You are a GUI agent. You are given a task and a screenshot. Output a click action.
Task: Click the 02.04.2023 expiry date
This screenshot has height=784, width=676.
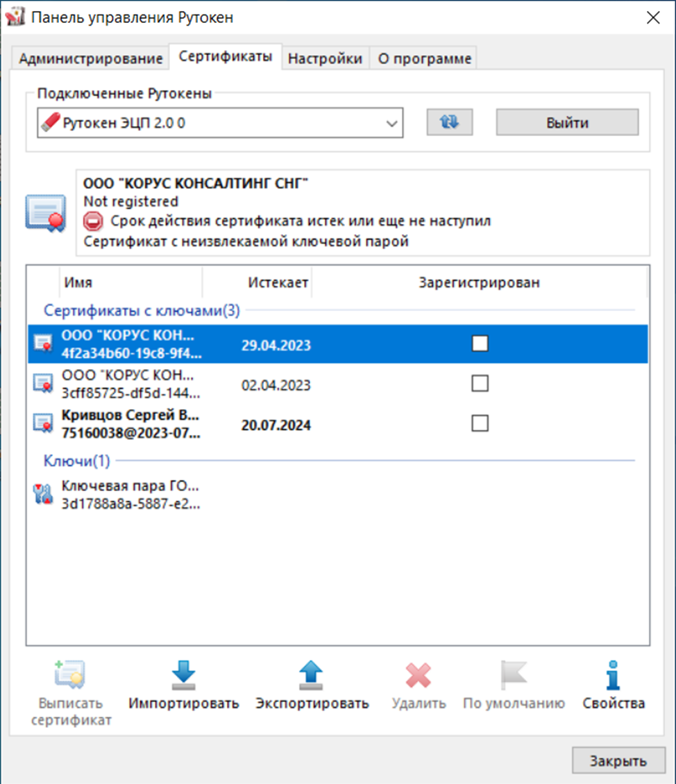276,386
